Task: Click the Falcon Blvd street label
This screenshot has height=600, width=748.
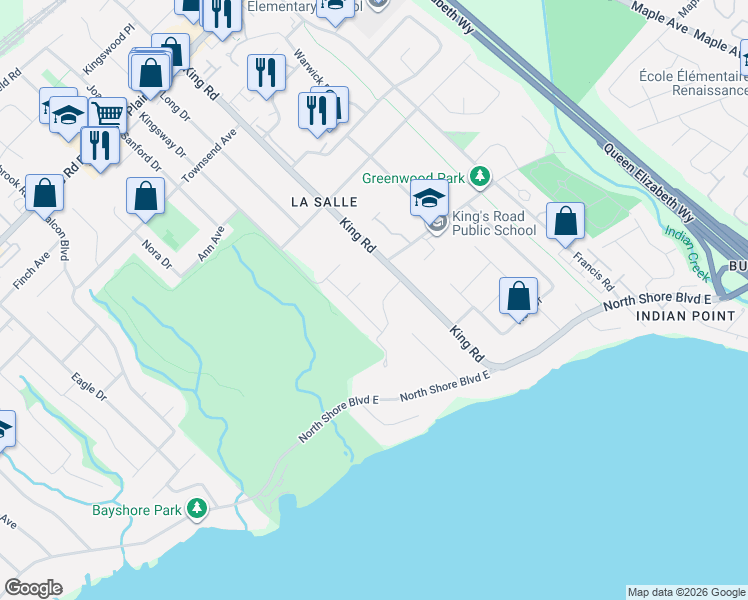Action: point(59,238)
